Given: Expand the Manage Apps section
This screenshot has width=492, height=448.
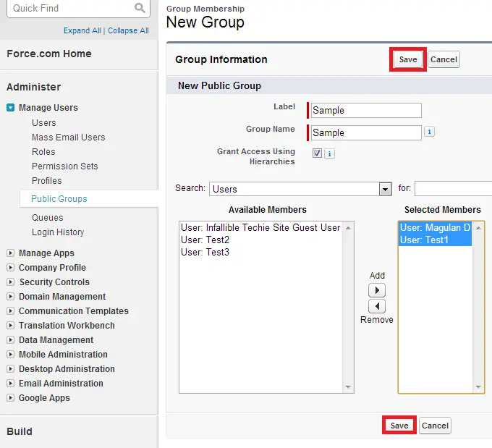Looking at the screenshot, I should [10, 253].
